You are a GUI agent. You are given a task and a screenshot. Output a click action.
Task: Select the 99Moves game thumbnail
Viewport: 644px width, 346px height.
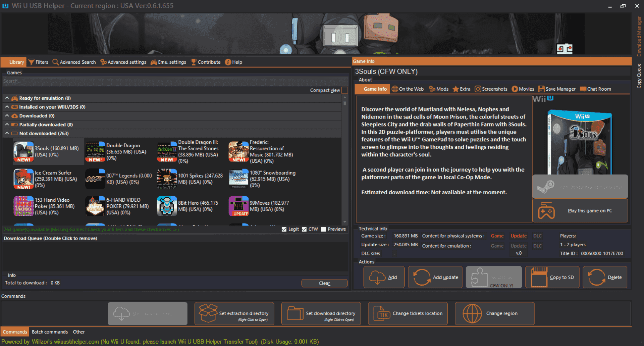(x=238, y=206)
